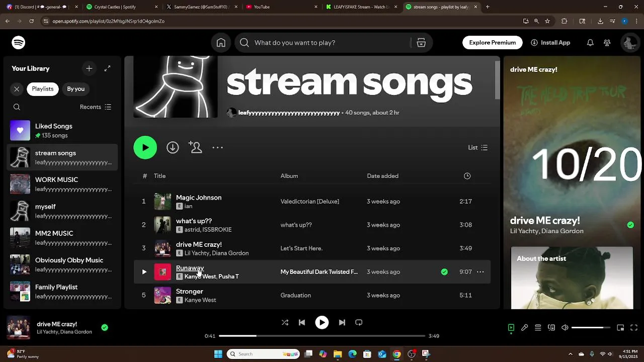Open Recents sort dropdown in library
The image size is (644, 362).
pos(96,107)
